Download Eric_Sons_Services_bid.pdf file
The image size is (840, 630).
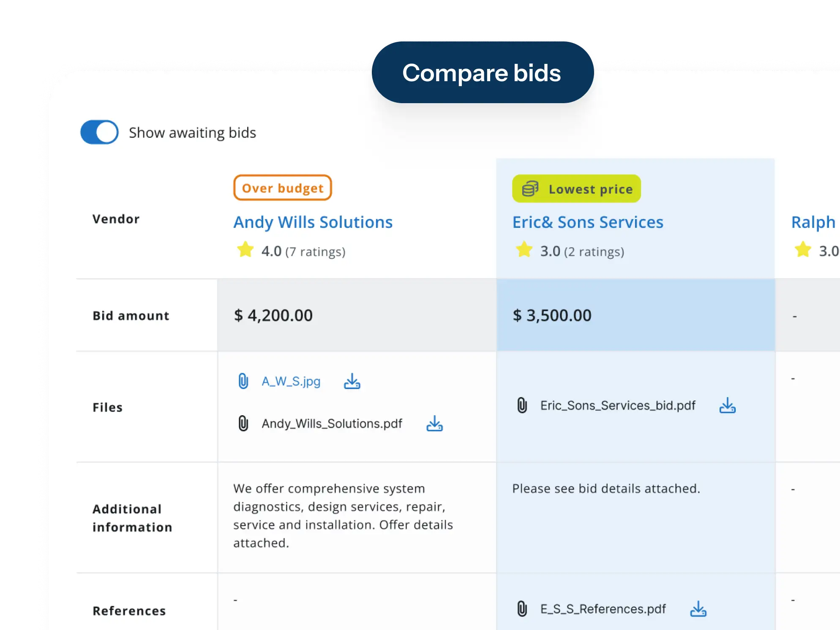(x=727, y=405)
